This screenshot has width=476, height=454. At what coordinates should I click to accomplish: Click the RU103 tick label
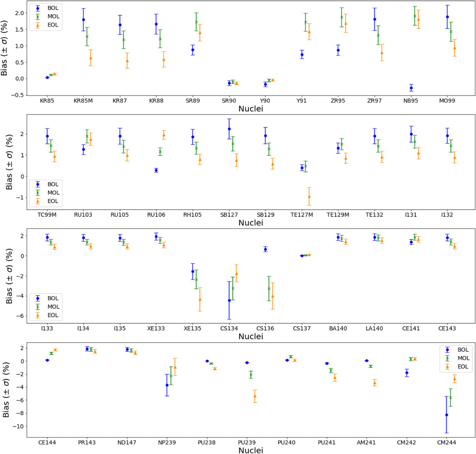tap(83, 215)
